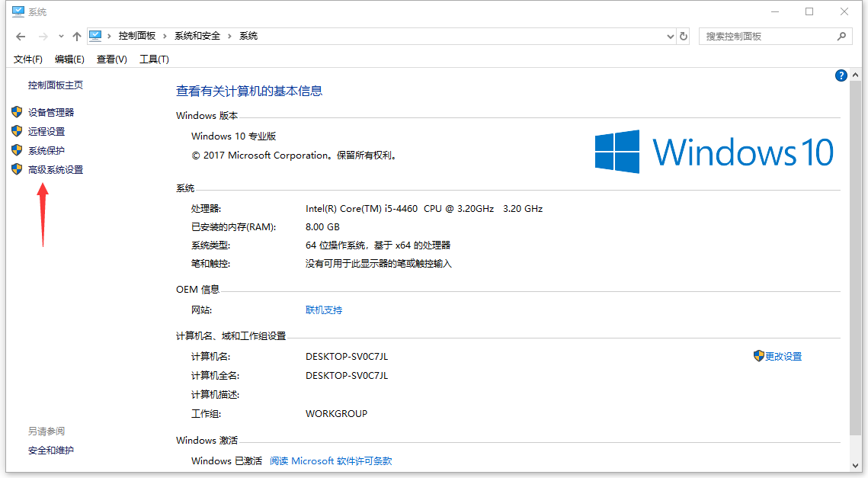Click the search magnifier icon
The width and height of the screenshot is (868, 478).
tap(841, 37)
